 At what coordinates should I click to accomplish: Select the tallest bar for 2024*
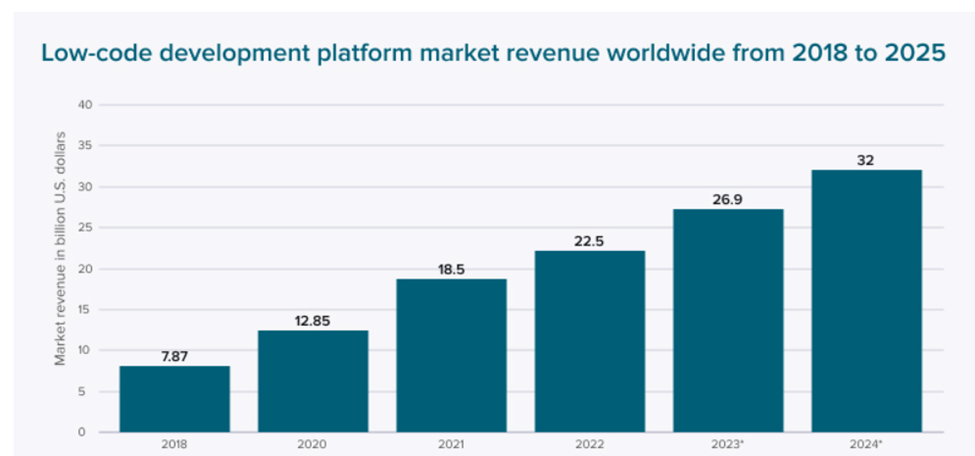coord(866,300)
